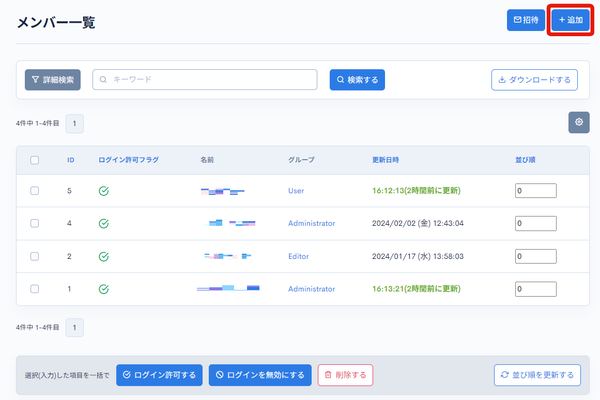Click login-allowed check icon for ID 5
This screenshot has width=600, height=400.
pyautogui.click(x=104, y=191)
